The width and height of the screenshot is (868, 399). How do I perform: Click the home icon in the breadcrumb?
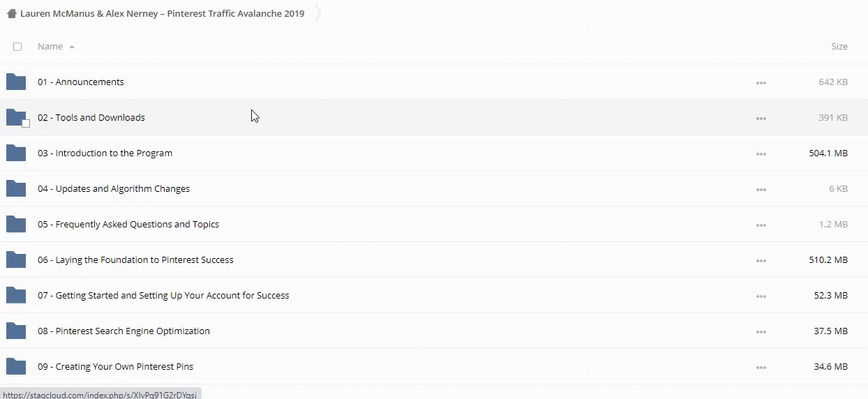[11, 13]
